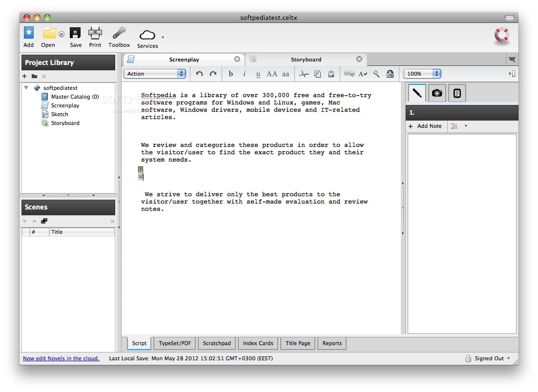
Task: Close the Storyboard tab
Action: point(359,59)
